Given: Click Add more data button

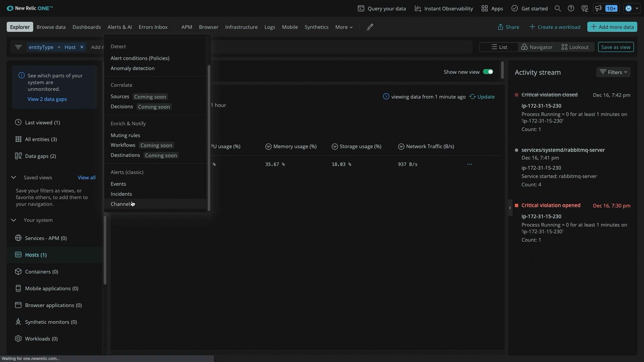Looking at the screenshot, I should [x=612, y=27].
